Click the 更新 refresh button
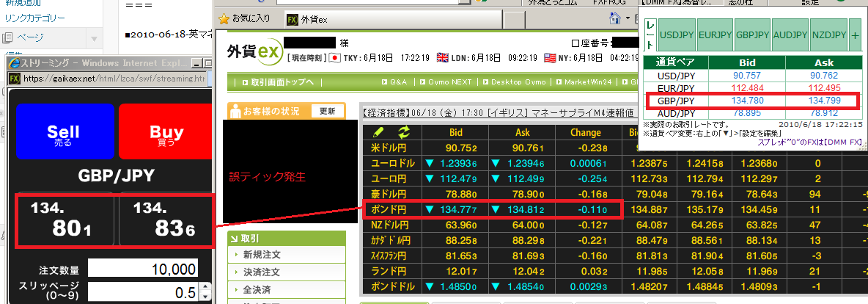 327,112
